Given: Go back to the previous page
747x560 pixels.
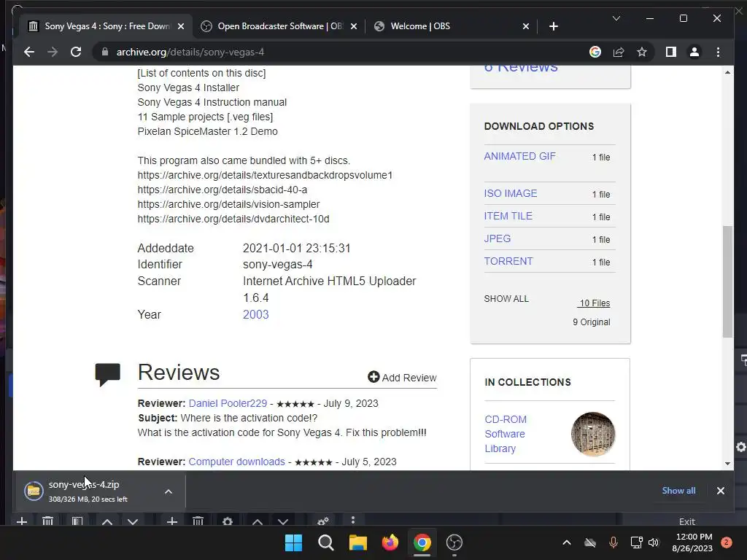Looking at the screenshot, I should coord(29,52).
